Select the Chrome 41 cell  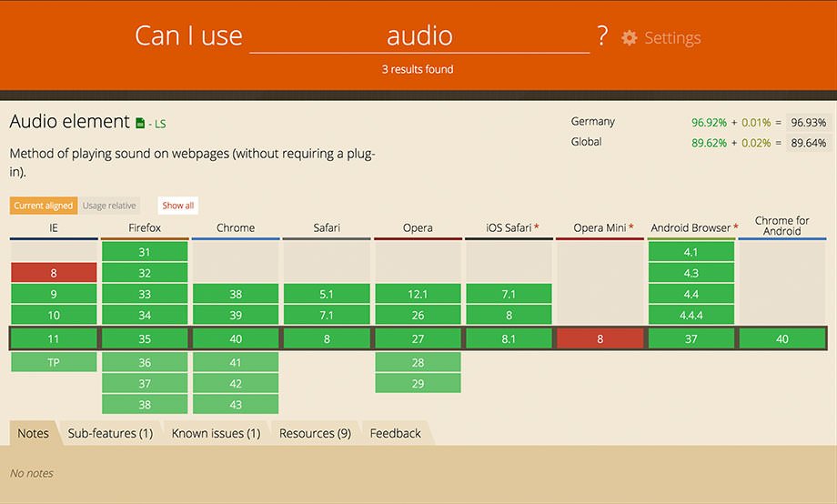[x=236, y=362]
